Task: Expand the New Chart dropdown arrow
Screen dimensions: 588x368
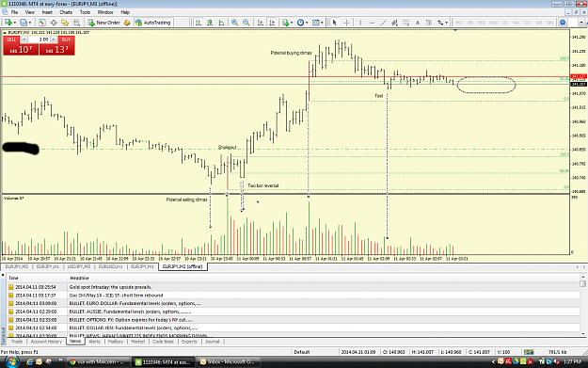Action: tap(15, 23)
